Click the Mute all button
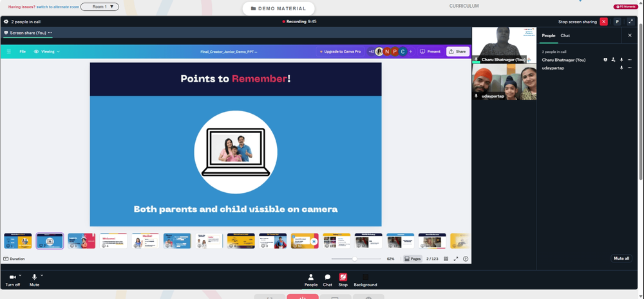Image resolution: width=644 pixels, height=299 pixels. pyautogui.click(x=621, y=258)
